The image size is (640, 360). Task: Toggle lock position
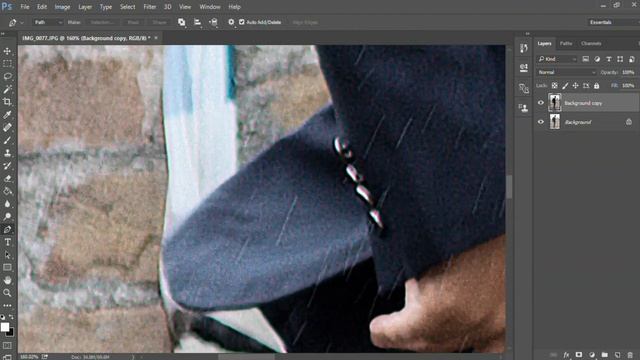tap(576, 85)
